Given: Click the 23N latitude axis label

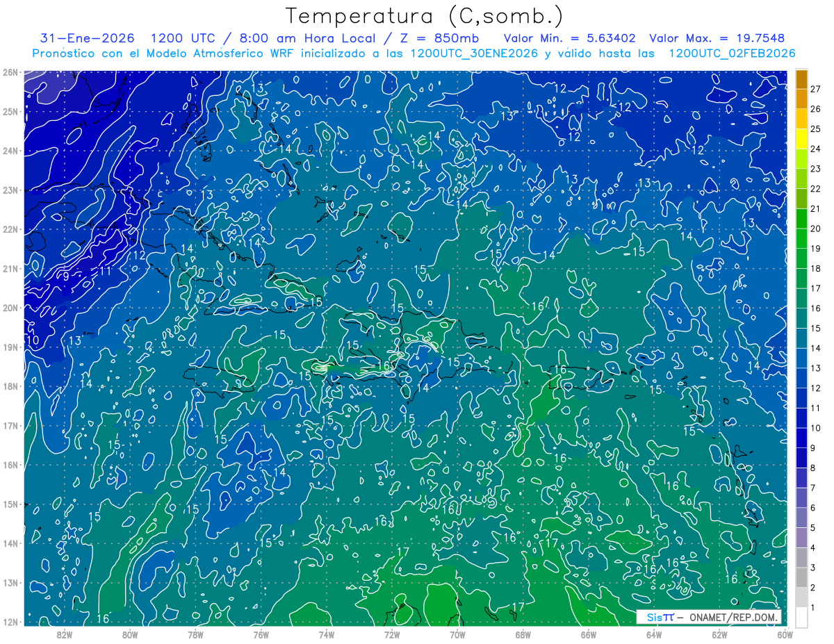Looking at the screenshot, I should (x=10, y=190).
